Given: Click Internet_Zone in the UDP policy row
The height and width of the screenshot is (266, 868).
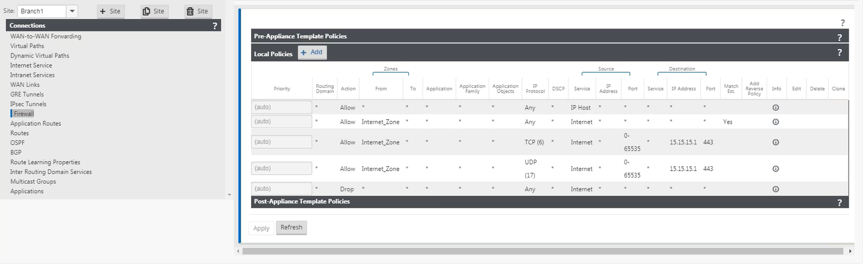Looking at the screenshot, I should click(380, 169).
